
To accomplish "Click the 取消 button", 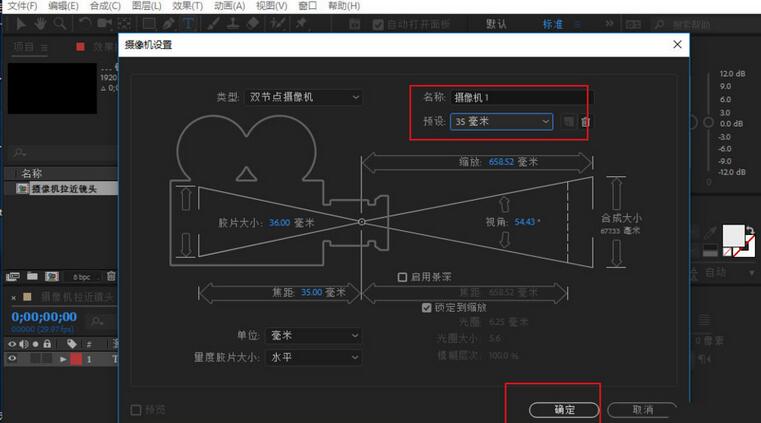I will coord(642,410).
